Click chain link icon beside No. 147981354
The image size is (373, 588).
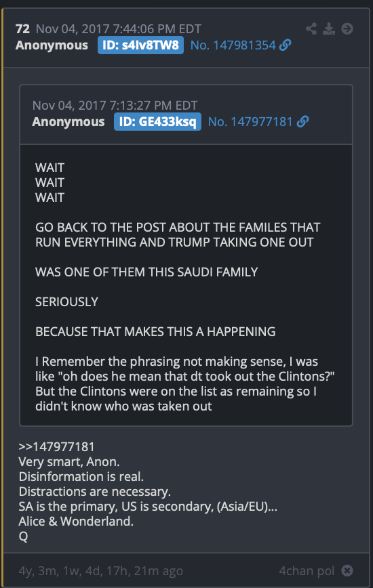[286, 45]
